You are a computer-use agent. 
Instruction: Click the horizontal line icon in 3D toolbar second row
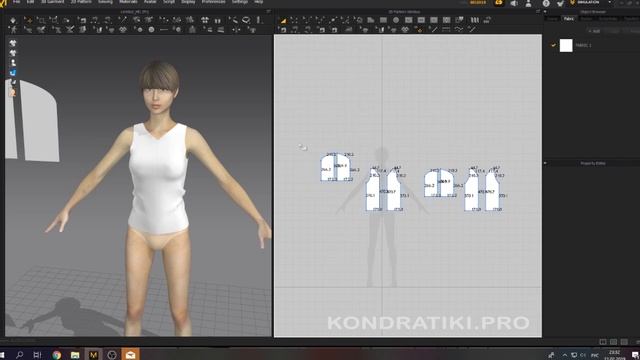click(164, 29)
